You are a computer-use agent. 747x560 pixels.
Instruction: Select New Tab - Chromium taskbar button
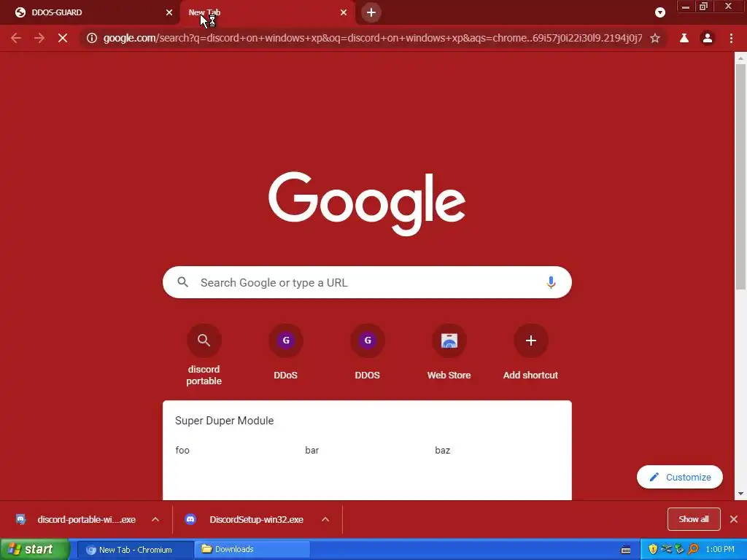pyautogui.click(x=135, y=550)
